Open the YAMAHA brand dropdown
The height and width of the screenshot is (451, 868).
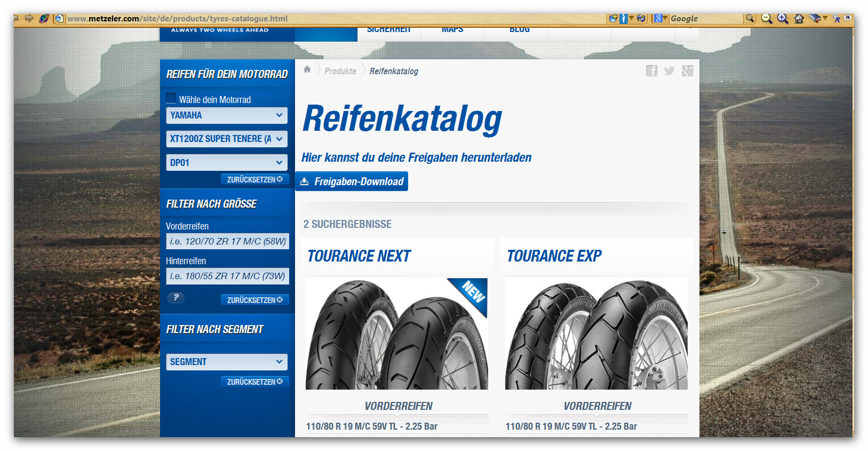227,115
